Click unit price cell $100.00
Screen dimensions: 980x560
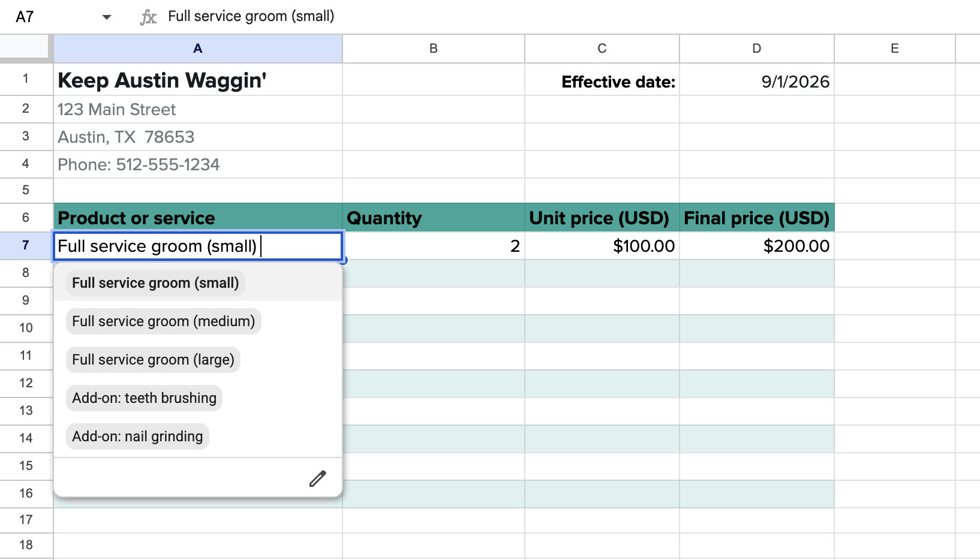(602, 246)
